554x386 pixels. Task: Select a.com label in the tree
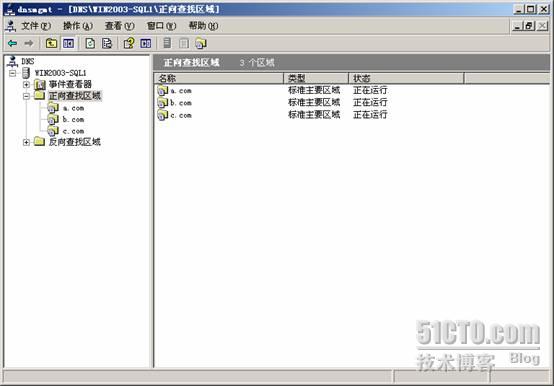coord(73,108)
